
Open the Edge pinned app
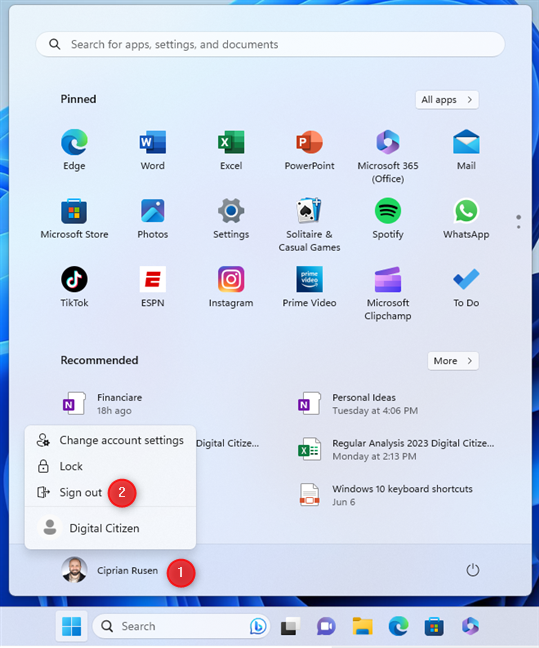pyautogui.click(x=74, y=149)
